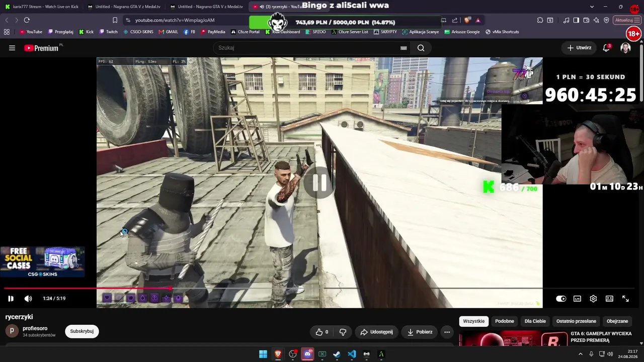Open Discord from the taskbar
Screen dimensions: 644x362
307,354
